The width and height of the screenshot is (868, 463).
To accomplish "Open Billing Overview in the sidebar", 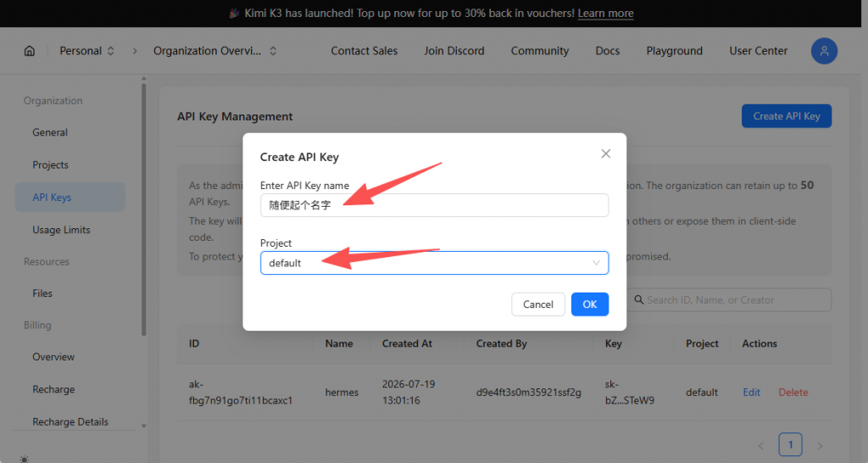I will (53, 357).
